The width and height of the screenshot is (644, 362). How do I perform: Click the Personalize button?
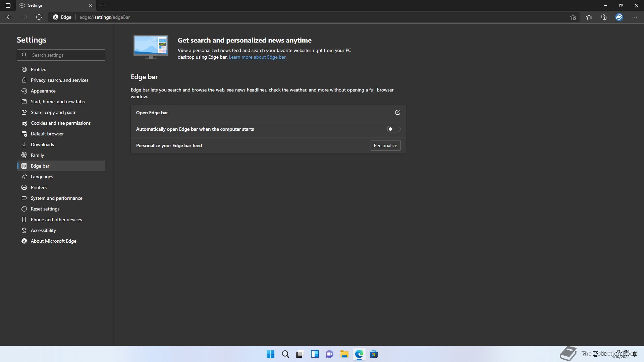(385, 145)
